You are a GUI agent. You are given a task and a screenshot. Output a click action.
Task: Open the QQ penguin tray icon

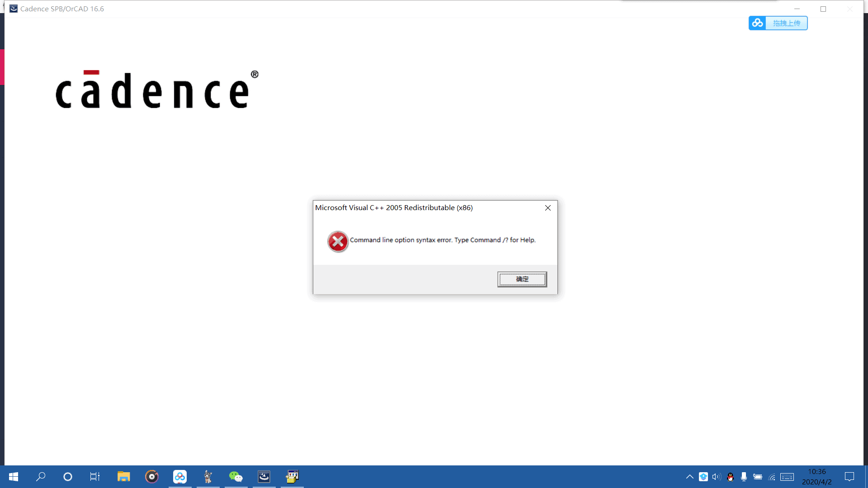730,477
